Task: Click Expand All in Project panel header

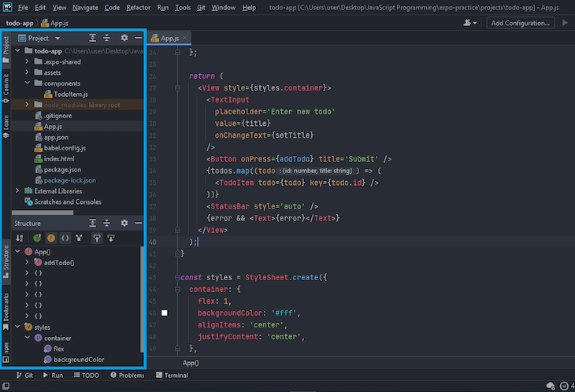Action: pos(92,38)
